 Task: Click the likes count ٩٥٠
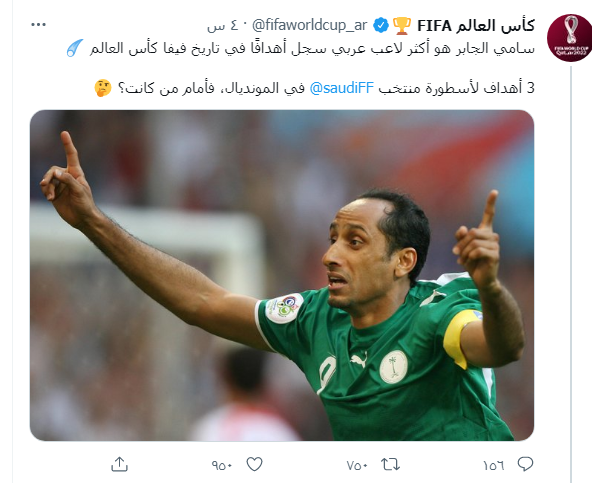222,466
